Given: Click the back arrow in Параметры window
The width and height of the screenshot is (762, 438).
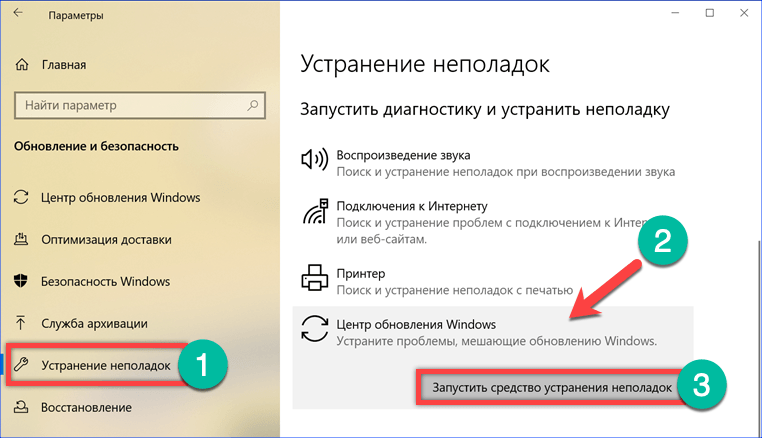Looking at the screenshot, I should [x=18, y=13].
